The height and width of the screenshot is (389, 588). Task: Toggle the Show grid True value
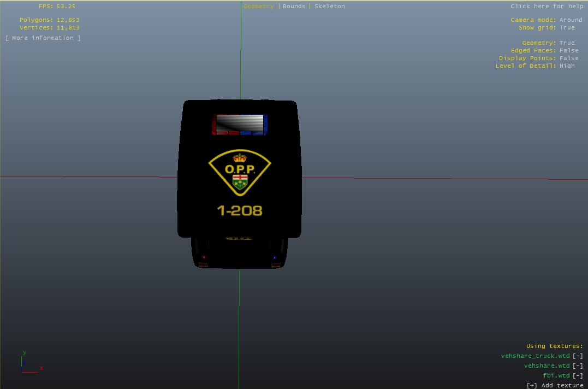pyautogui.click(x=567, y=27)
